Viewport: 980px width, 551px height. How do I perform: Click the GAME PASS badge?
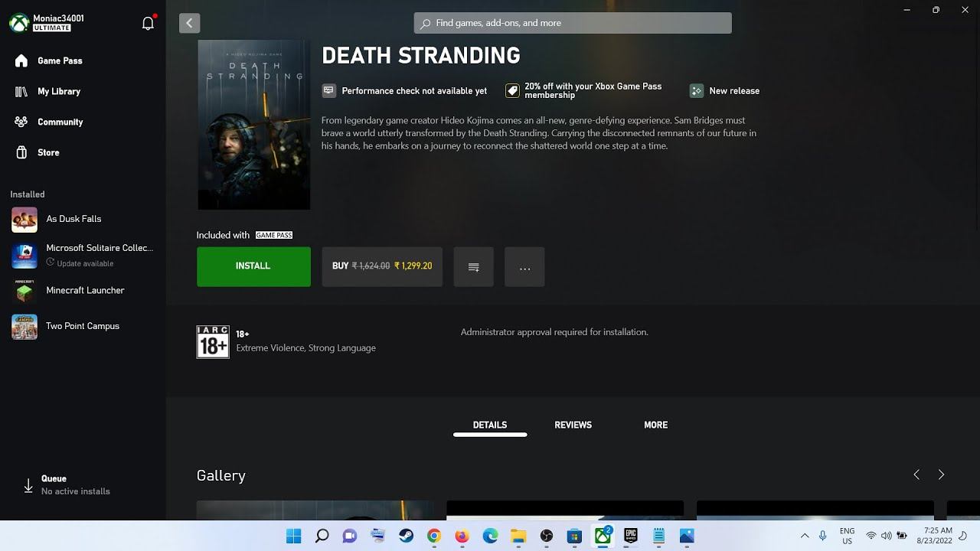pos(274,235)
